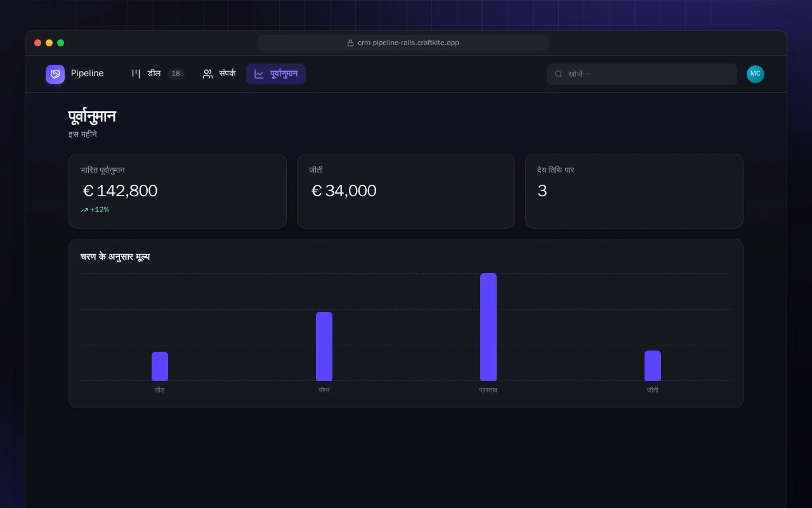Click the kanban icon beside डील
Screen dimensions: 812x508
tap(136, 74)
